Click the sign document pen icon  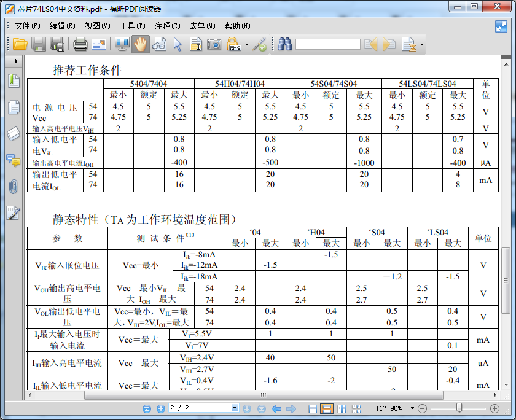point(259,44)
